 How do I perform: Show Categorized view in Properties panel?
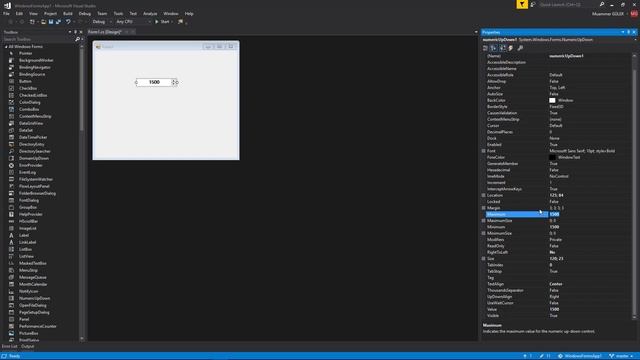485,48
